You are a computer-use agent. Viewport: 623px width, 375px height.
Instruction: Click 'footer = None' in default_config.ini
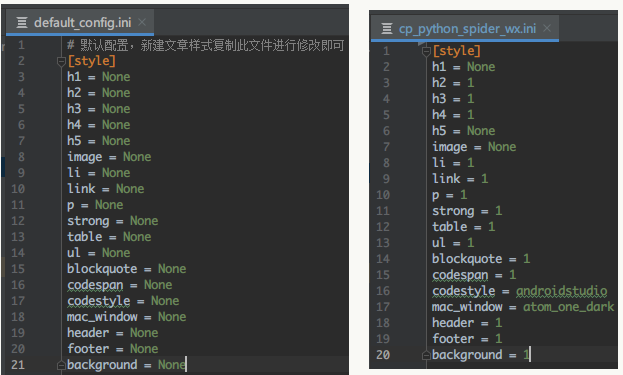[x=113, y=349]
